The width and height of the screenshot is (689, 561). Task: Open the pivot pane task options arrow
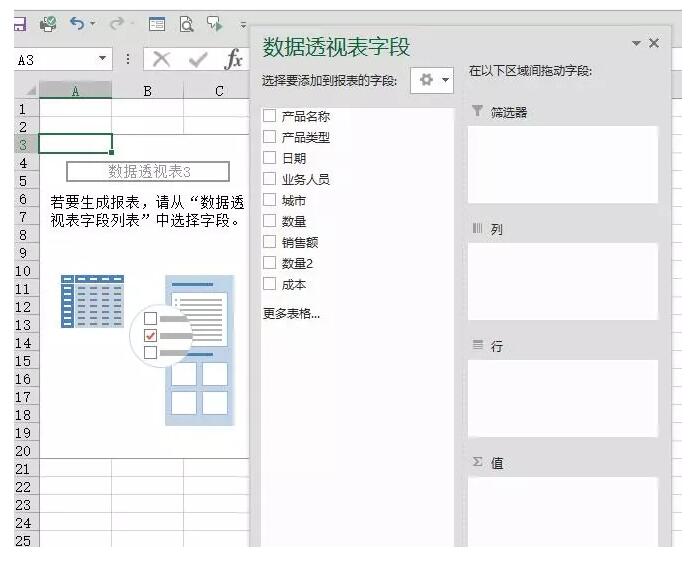(x=636, y=43)
